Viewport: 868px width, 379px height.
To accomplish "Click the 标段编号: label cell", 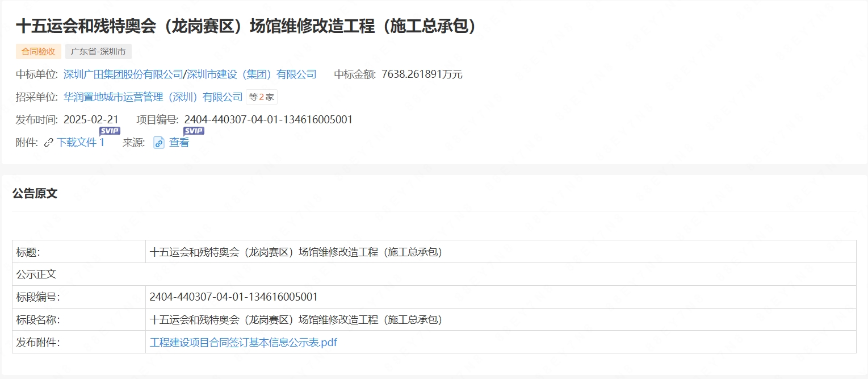I will point(79,297).
